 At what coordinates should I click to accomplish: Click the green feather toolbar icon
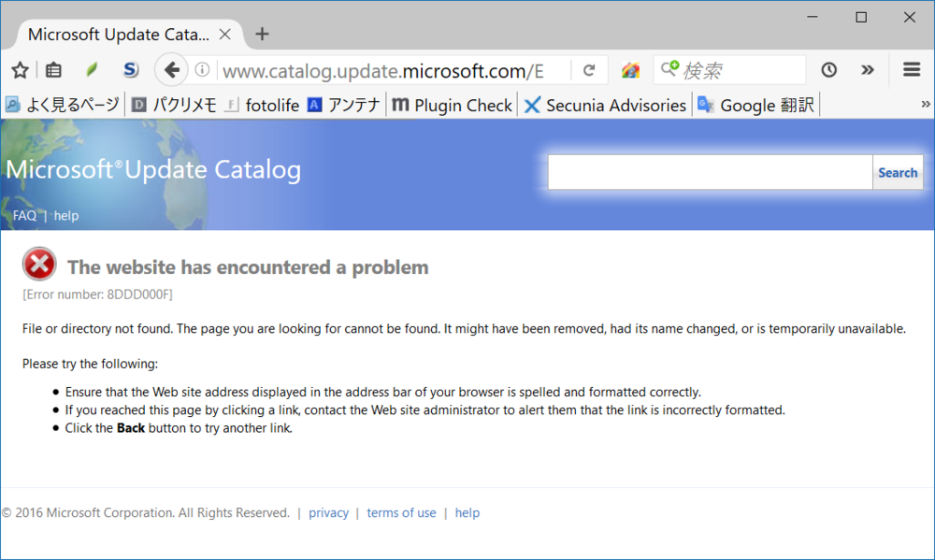92,70
